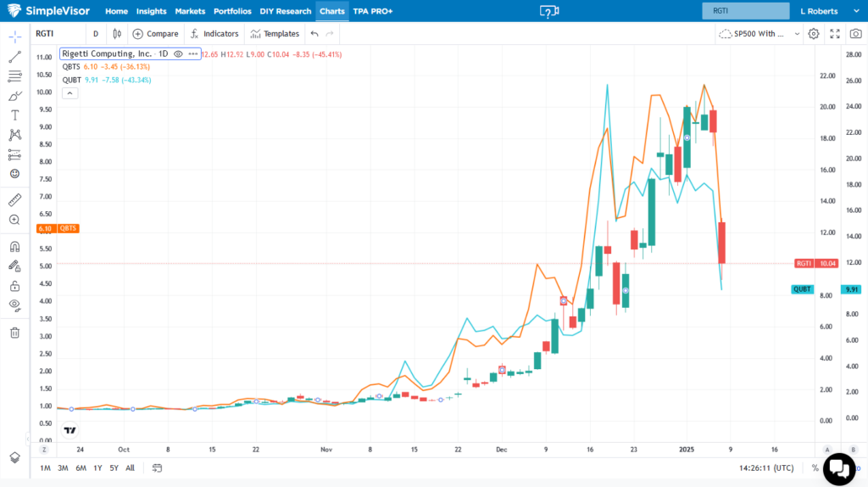Toggle visibility eye for Rigetti Computing series

[178, 54]
